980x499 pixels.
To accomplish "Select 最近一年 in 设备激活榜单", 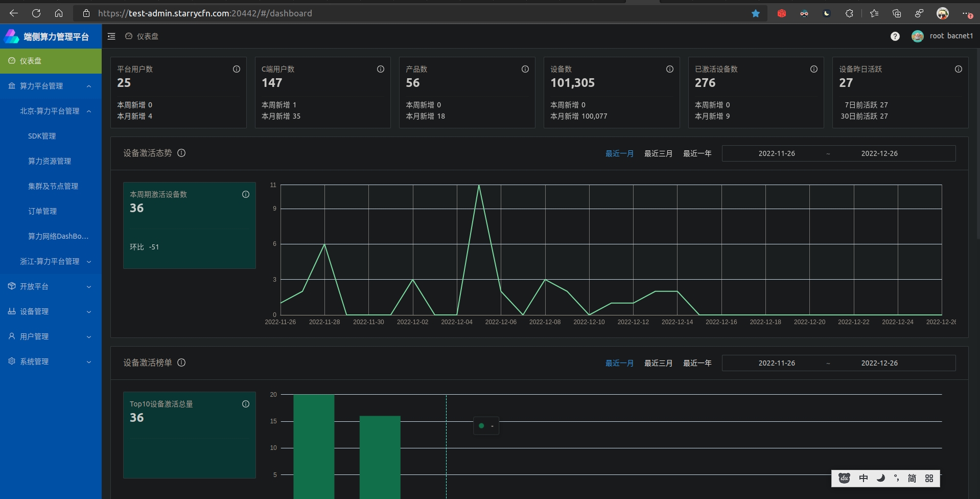I will click(x=697, y=363).
